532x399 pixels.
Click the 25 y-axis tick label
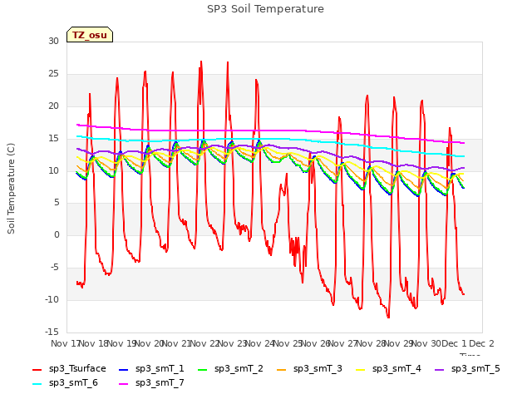click(53, 74)
